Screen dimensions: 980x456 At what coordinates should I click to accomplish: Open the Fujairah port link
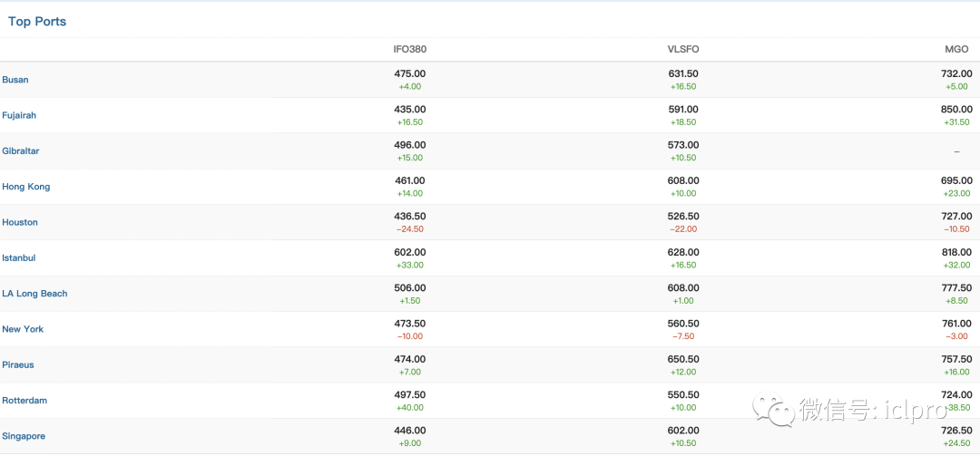point(19,115)
